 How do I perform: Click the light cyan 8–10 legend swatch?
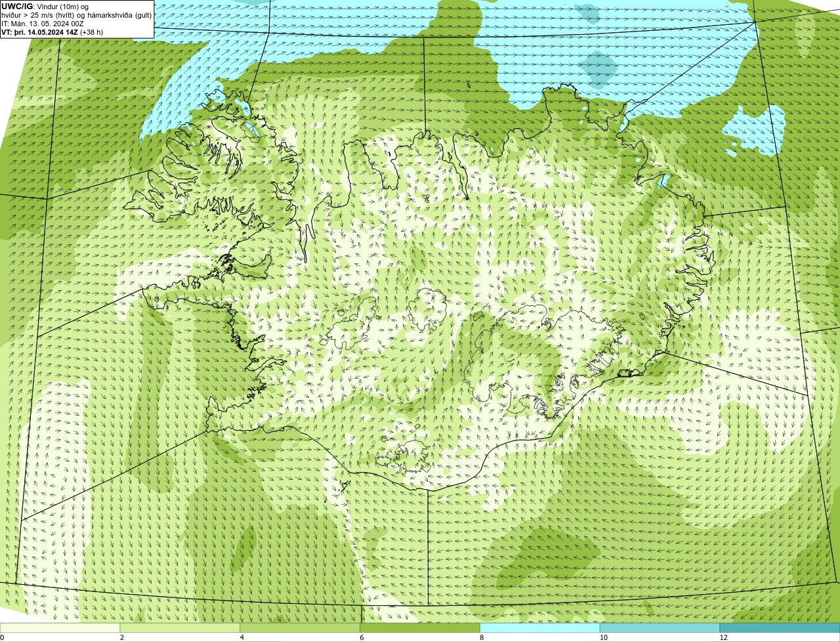click(540, 628)
